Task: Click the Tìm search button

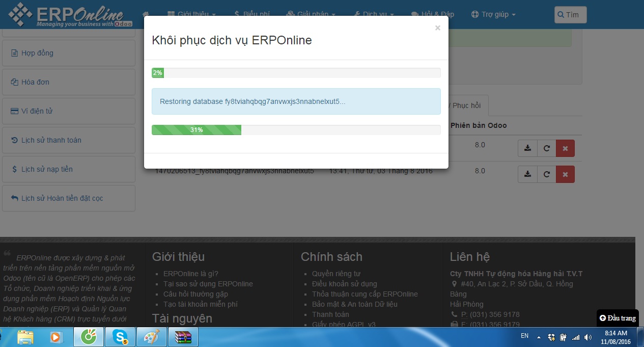Action: click(x=570, y=15)
